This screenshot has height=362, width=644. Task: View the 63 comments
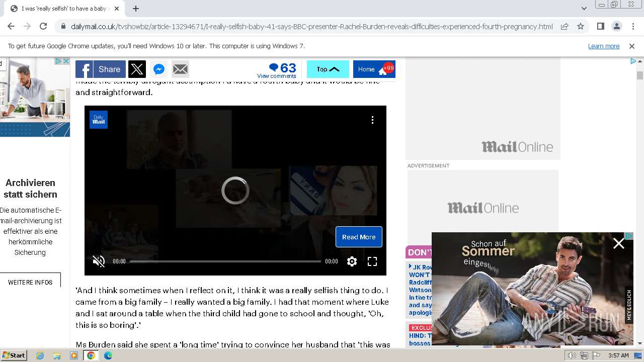click(277, 70)
